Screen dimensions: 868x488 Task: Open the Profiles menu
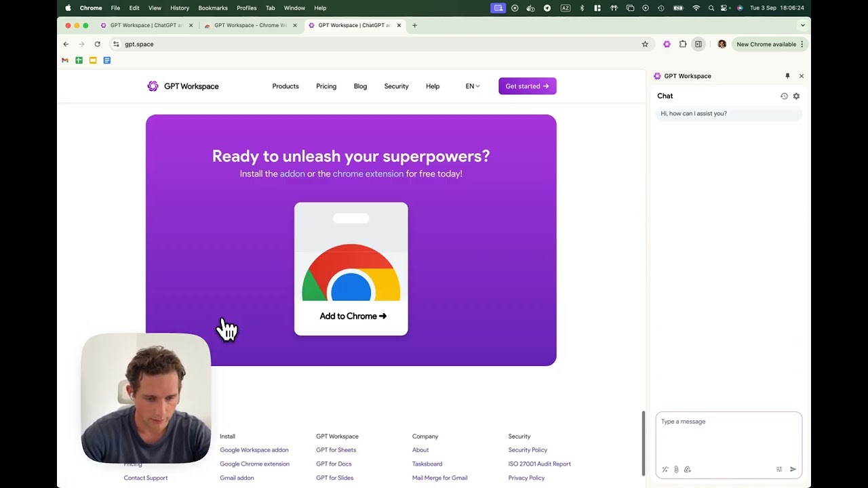click(246, 8)
